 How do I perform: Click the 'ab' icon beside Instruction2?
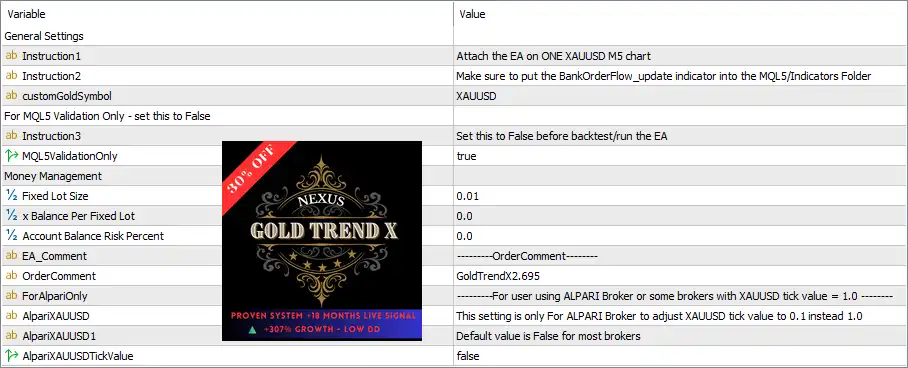point(12,76)
